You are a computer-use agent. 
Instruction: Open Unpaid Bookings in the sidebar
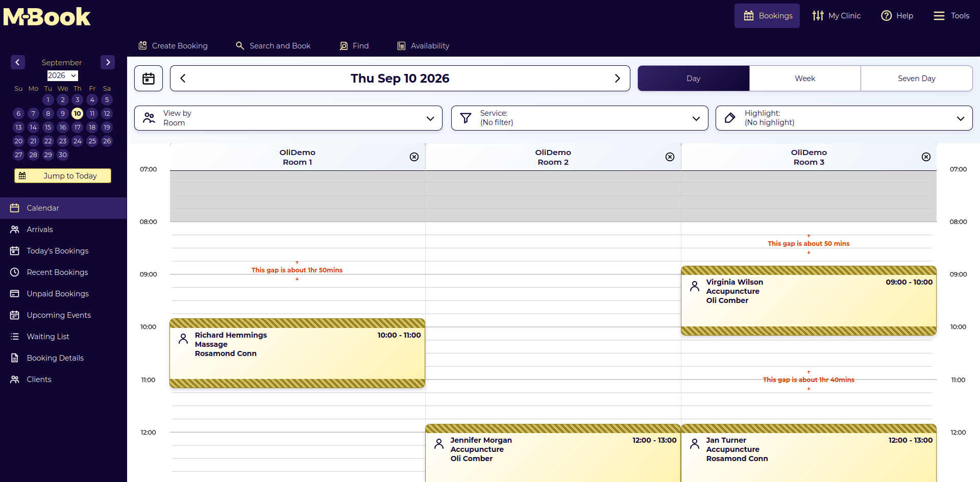click(x=63, y=294)
